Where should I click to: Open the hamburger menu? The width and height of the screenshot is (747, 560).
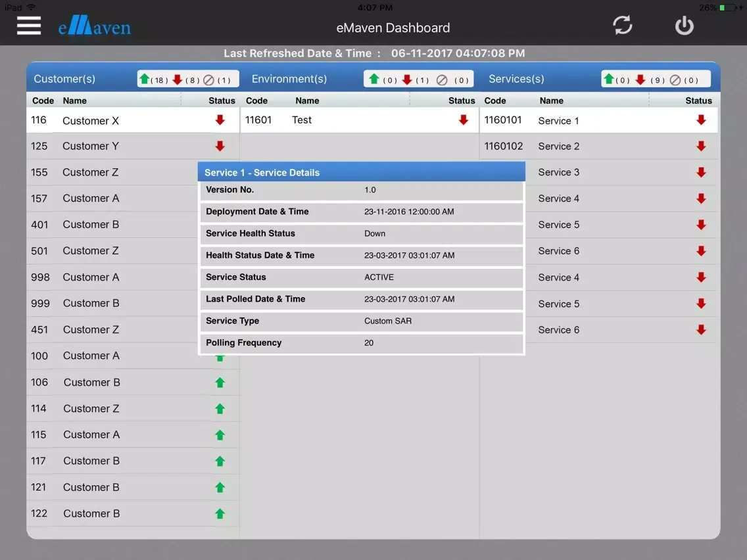[28, 26]
